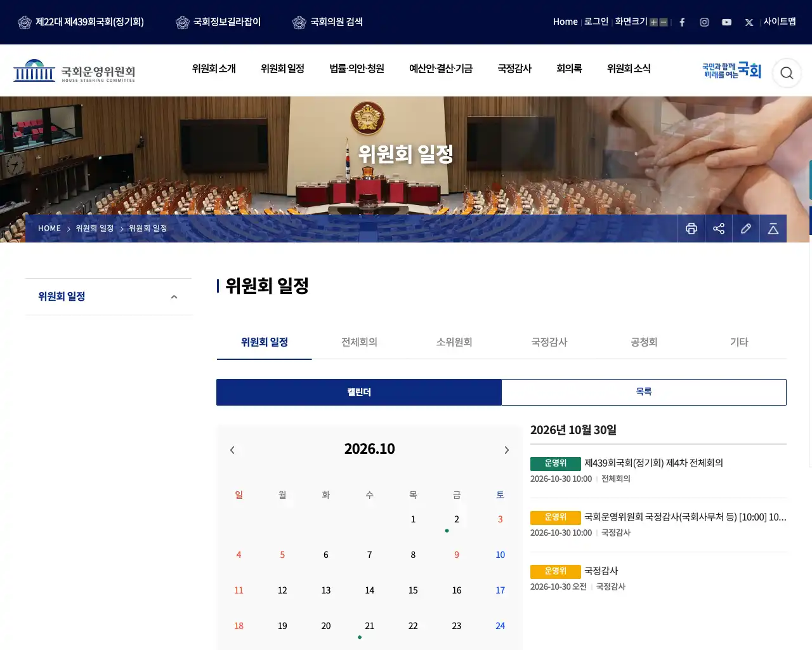Image resolution: width=812 pixels, height=650 pixels.
Task: Open 국회운영위원회 국정감사(국회사무처 등) schedule entry
Action: (685, 517)
